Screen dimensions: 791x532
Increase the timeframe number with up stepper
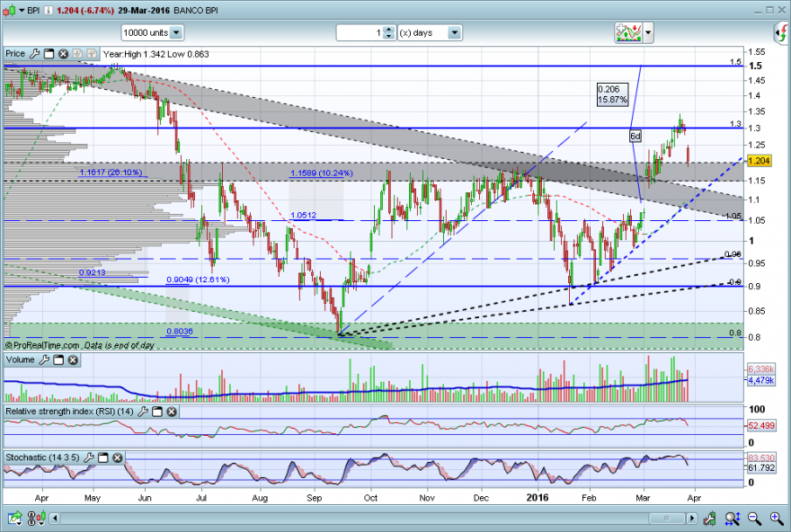[x=388, y=30]
